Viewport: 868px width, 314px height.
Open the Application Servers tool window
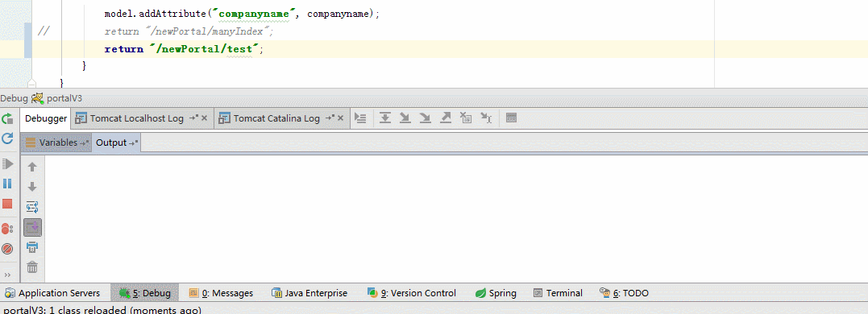coord(52,293)
